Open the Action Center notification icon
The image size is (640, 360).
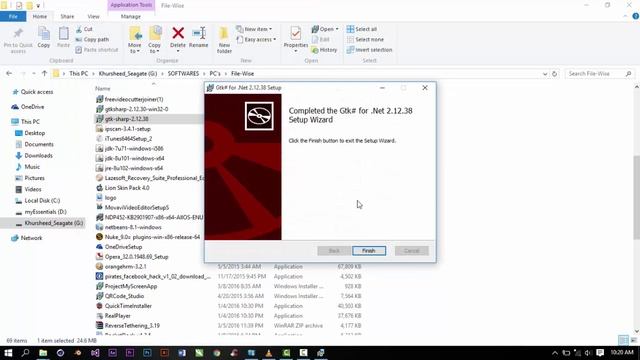[600, 353]
